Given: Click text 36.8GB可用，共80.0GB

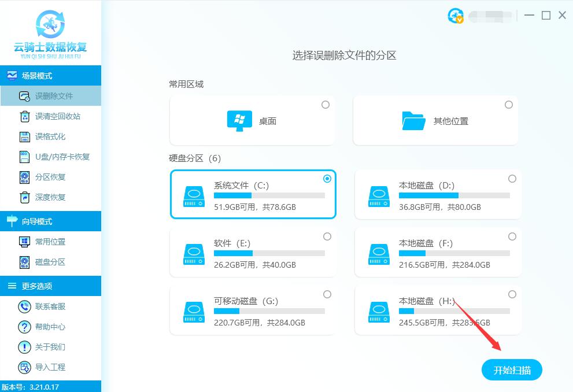Looking at the screenshot, I should point(439,207).
